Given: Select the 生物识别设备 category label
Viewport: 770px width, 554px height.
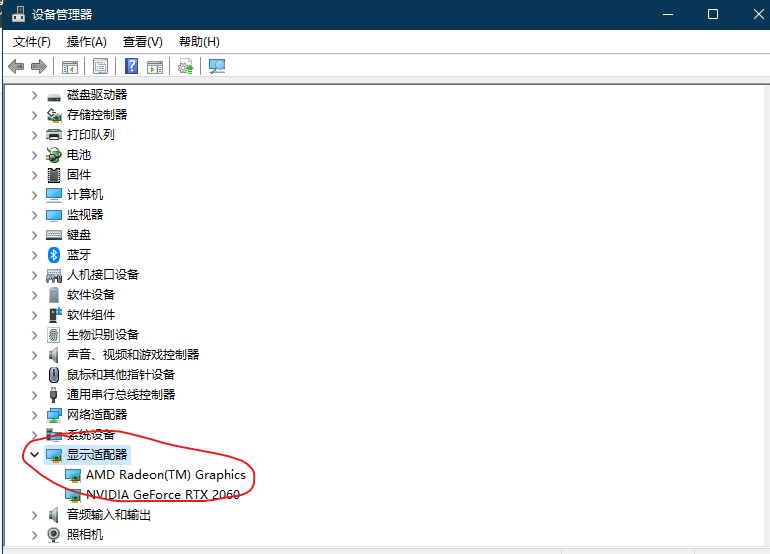Looking at the screenshot, I should point(103,335).
